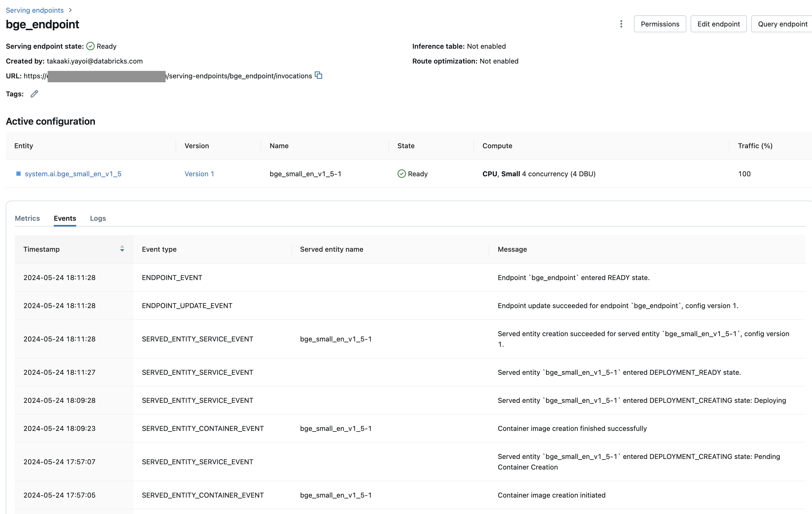
Task: Click CPU, Small 4 concurrency compute value
Action: coord(539,174)
